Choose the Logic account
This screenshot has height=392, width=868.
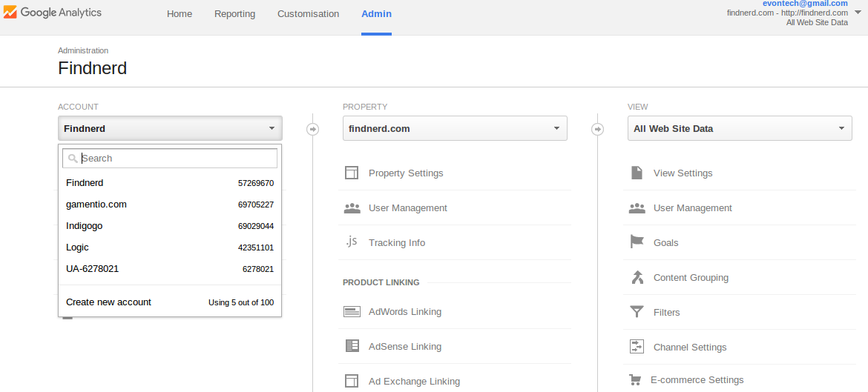[170, 248]
